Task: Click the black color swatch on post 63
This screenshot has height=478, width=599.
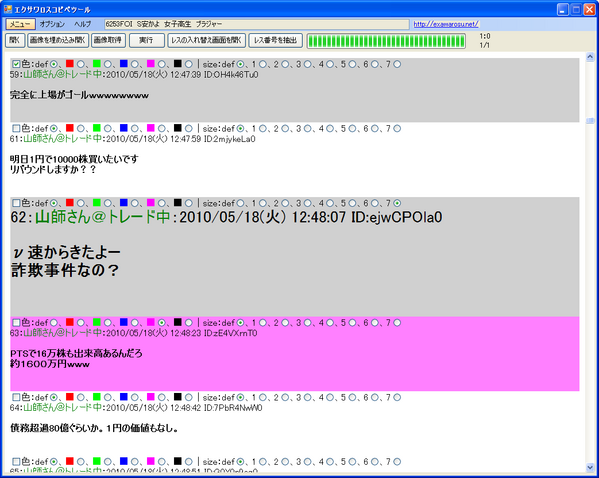Action: (x=178, y=322)
